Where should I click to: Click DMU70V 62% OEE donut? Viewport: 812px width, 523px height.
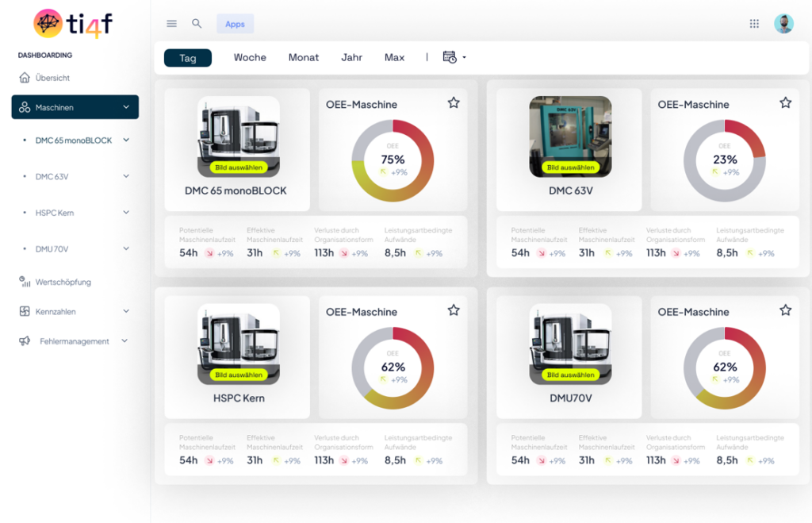725,368
